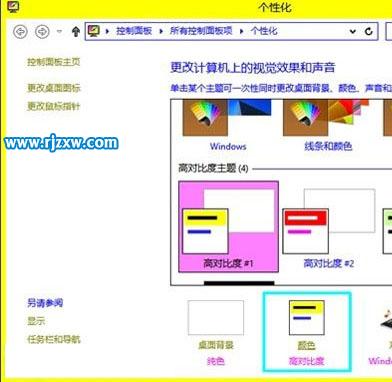This screenshot has height=382, width=392.
Task: Go up one folder level
Action: tap(76, 32)
